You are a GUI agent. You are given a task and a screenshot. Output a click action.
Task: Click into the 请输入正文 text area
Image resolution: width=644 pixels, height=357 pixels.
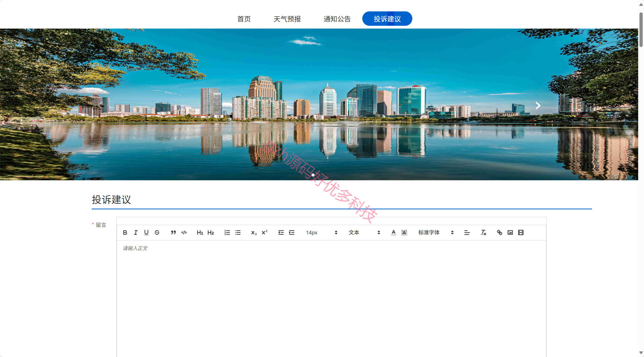click(x=331, y=298)
